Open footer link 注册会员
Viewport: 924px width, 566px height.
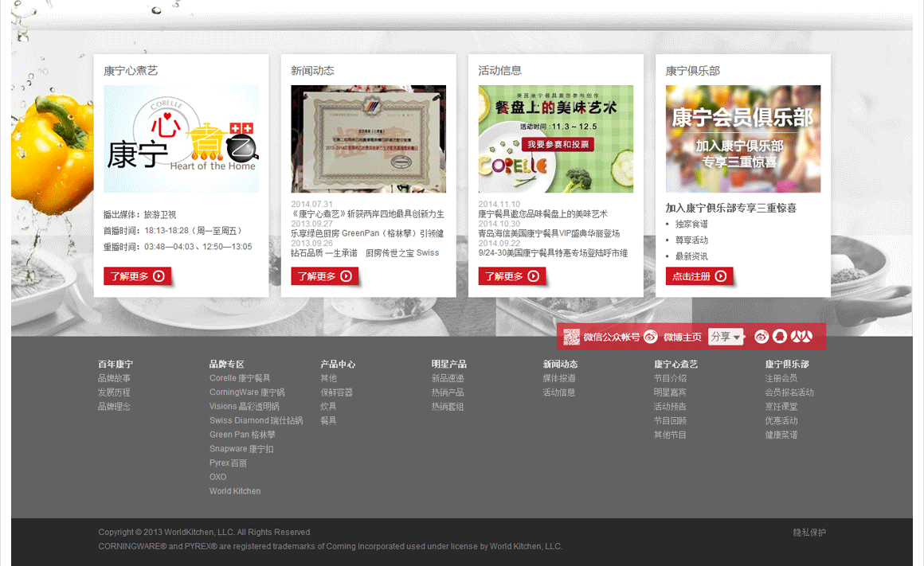(x=781, y=378)
